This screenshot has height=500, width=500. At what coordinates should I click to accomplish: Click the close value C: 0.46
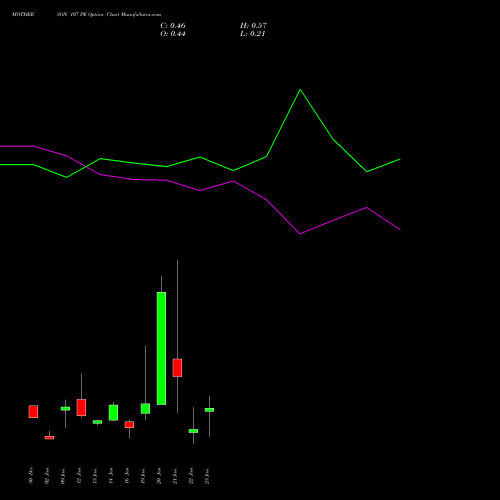(173, 26)
